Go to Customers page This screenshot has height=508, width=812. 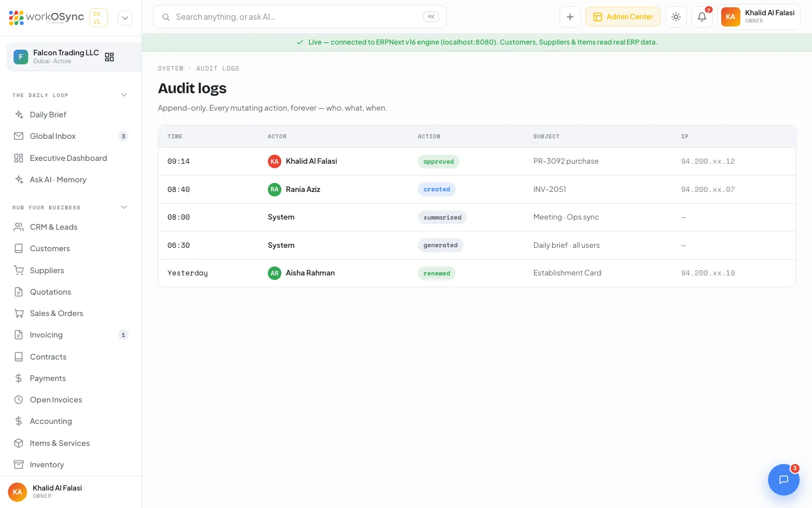coord(70,248)
